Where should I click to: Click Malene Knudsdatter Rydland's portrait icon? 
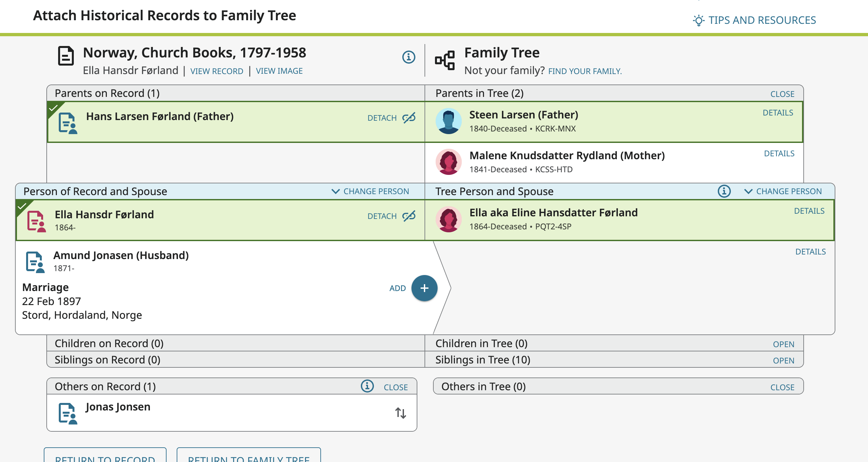click(x=448, y=162)
